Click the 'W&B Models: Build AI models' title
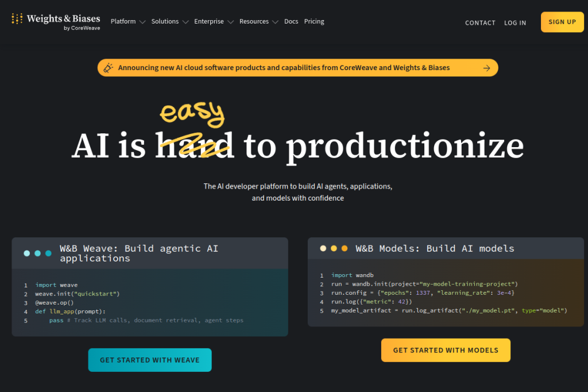 [435, 248]
